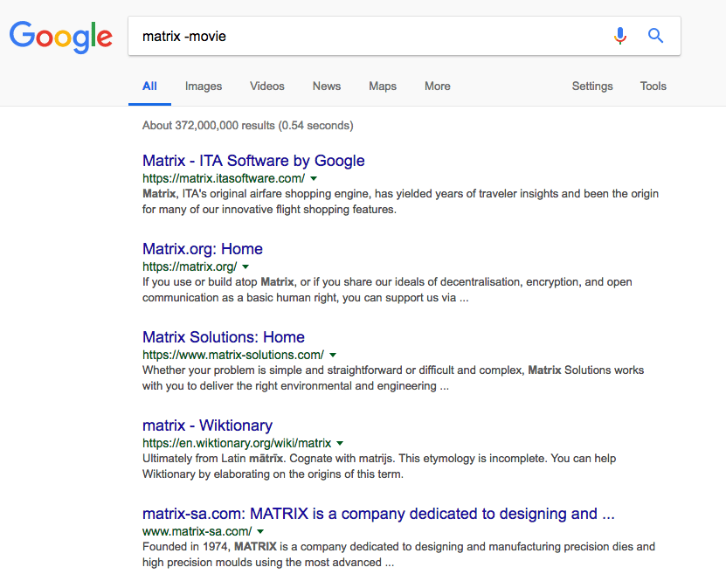
Task: Open the Settings menu
Action: [592, 86]
